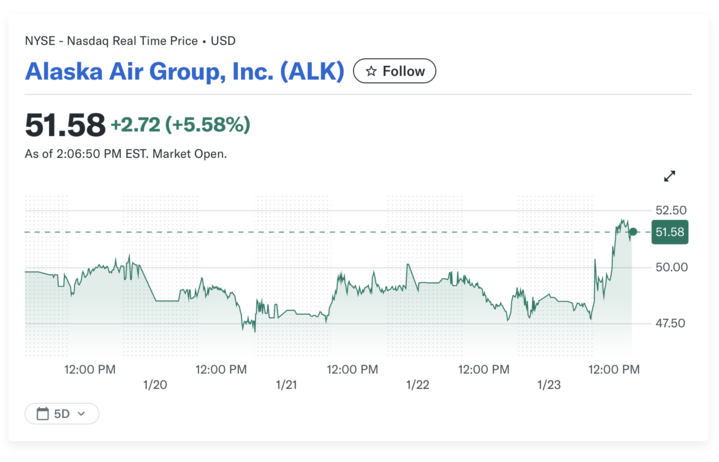Click the 50.00 axis price label
This screenshot has width=719, height=462.
671,267
